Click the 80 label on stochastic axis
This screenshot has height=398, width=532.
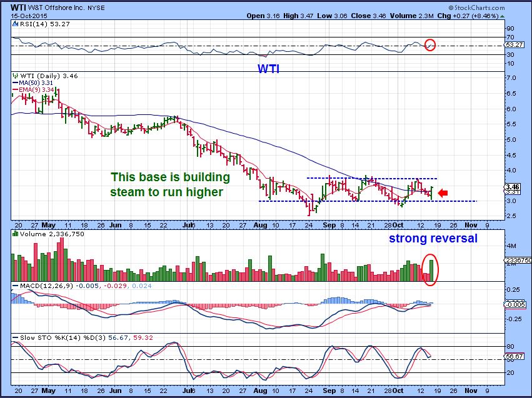[x=510, y=347]
